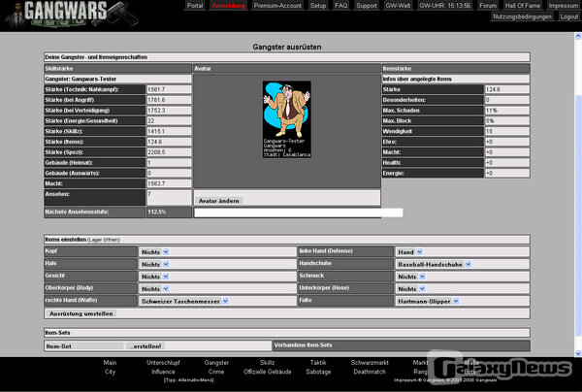582x392 pixels.
Task: Open Influence in the bottom menu
Action: pyautogui.click(x=163, y=372)
